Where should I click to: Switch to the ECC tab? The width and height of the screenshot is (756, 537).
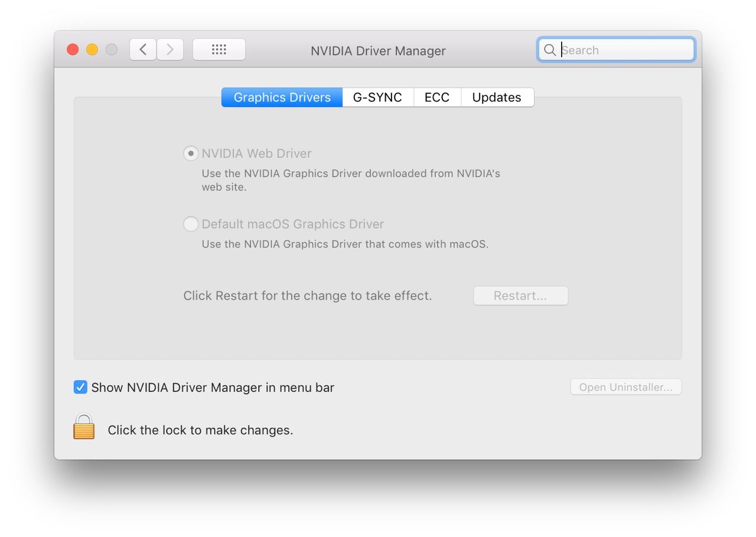437,97
